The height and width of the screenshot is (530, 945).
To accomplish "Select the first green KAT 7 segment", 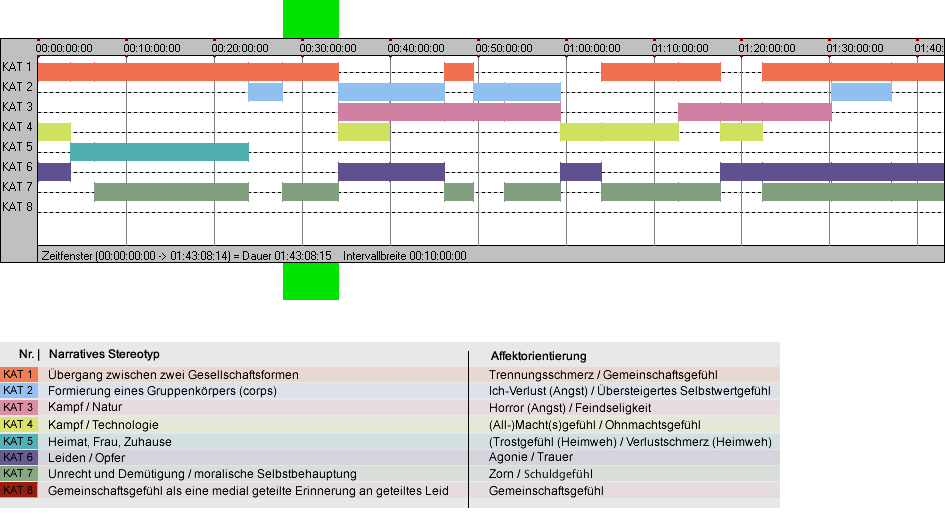I will click(172, 192).
